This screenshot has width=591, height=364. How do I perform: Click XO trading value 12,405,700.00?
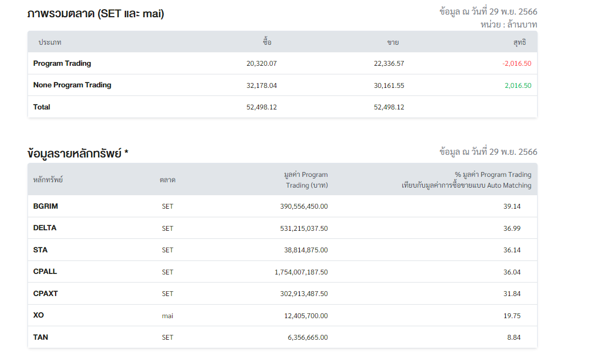[x=306, y=316]
